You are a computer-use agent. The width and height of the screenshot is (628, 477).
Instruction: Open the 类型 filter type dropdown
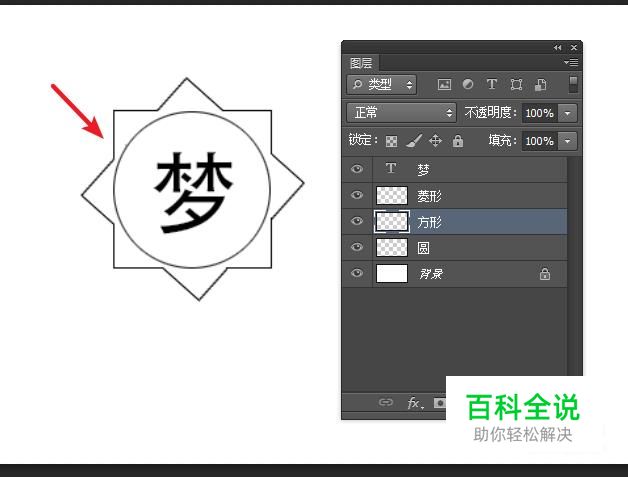(381, 85)
